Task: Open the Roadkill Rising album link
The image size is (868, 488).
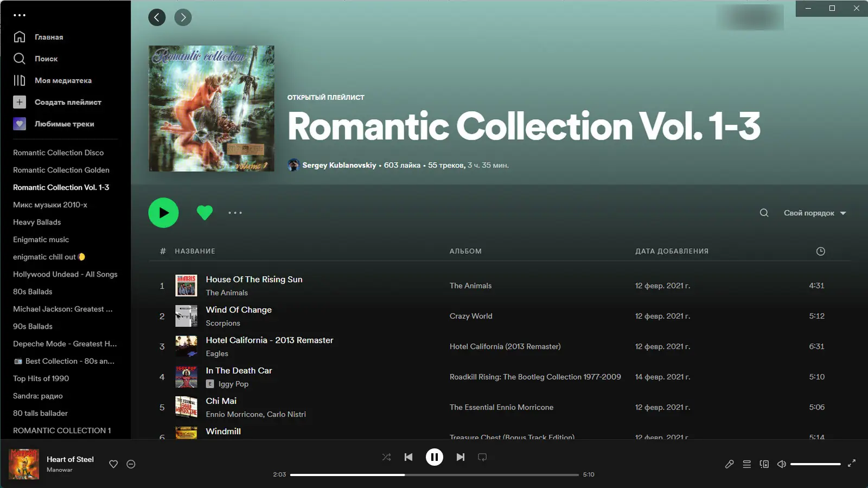Action: coord(535,377)
